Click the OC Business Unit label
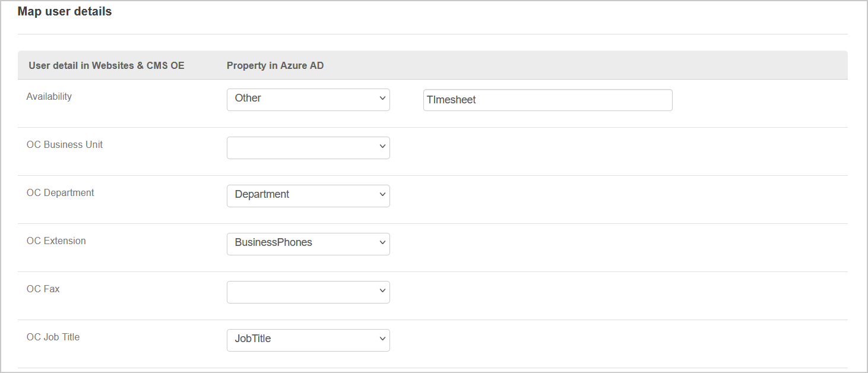 tap(65, 144)
